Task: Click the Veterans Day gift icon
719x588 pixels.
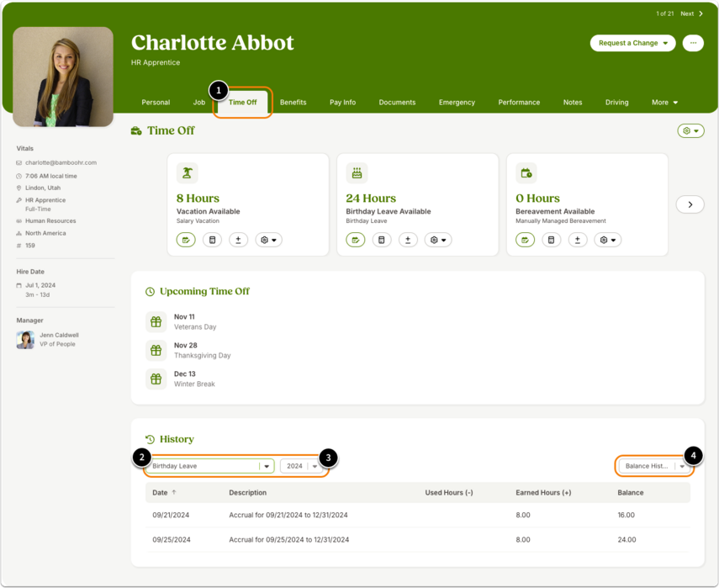Action: [156, 322]
